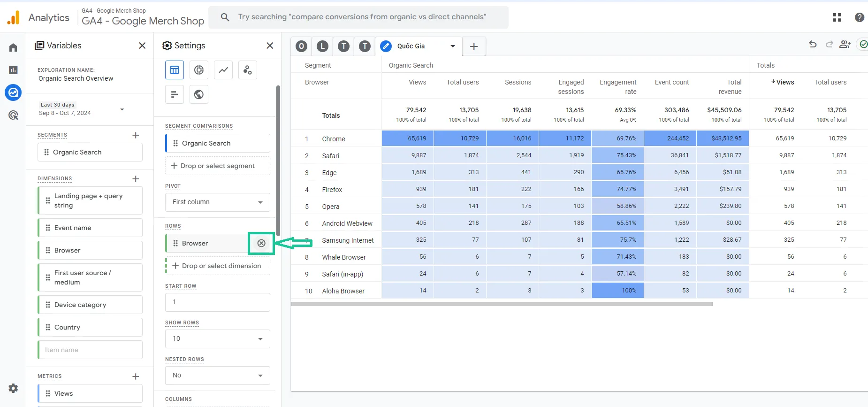Open the Explore icon in left sidebar
Viewport: 868px width, 407px height.
coord(13,92)
